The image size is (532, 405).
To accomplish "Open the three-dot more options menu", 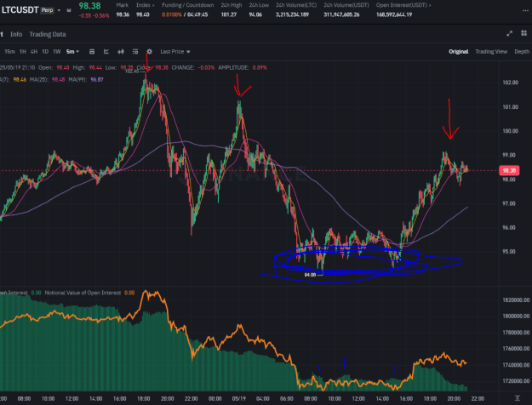I will (x=525, y=10).
